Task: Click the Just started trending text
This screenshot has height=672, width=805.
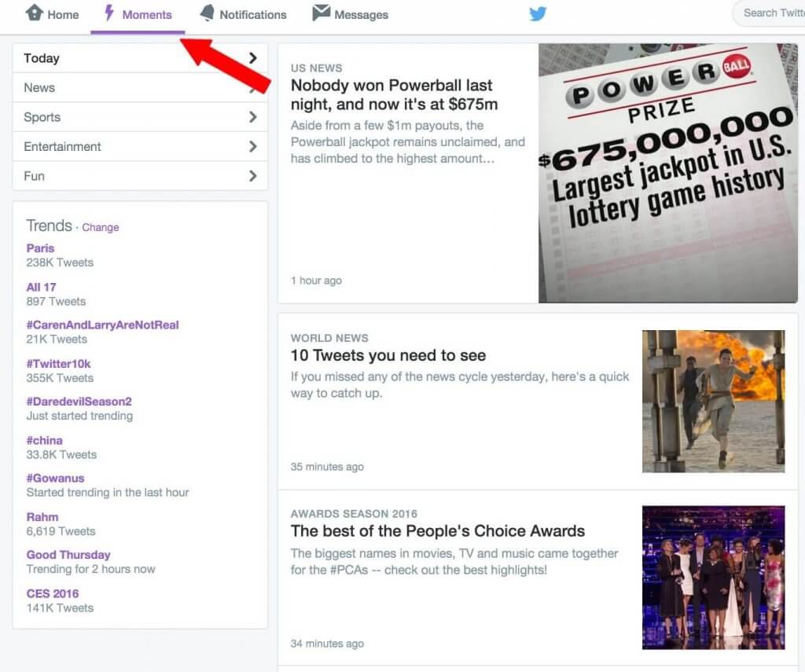Action: [x=79, y=416]
